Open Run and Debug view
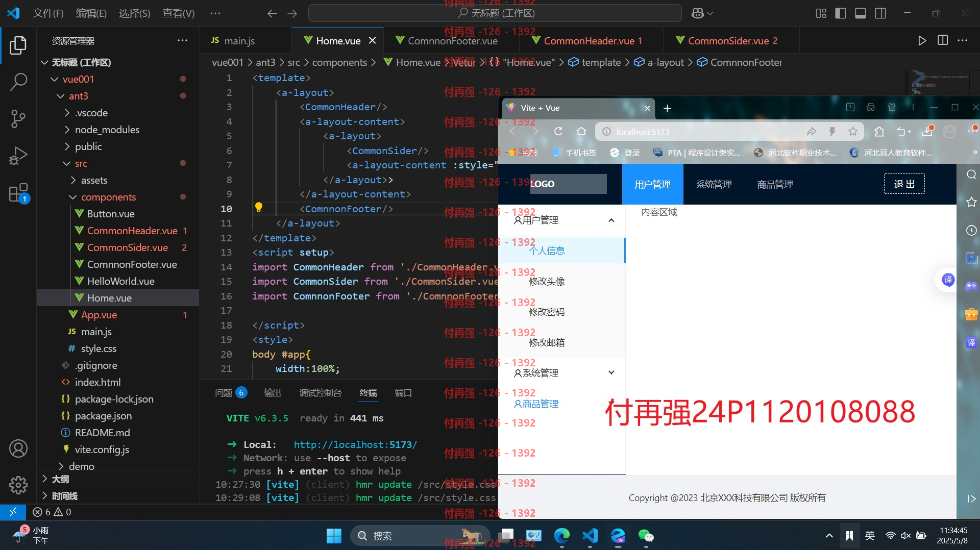Screen dimensions: 980x550 pos(18,156)
